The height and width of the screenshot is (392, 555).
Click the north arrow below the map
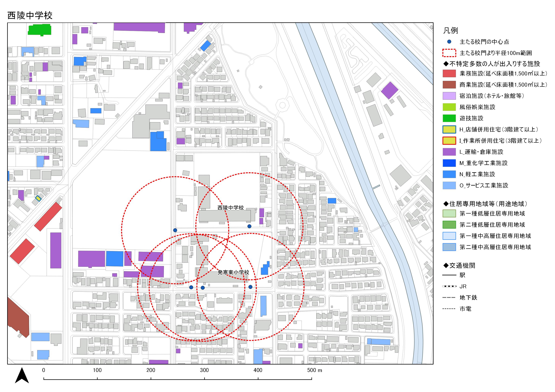(x=22, y=375)
